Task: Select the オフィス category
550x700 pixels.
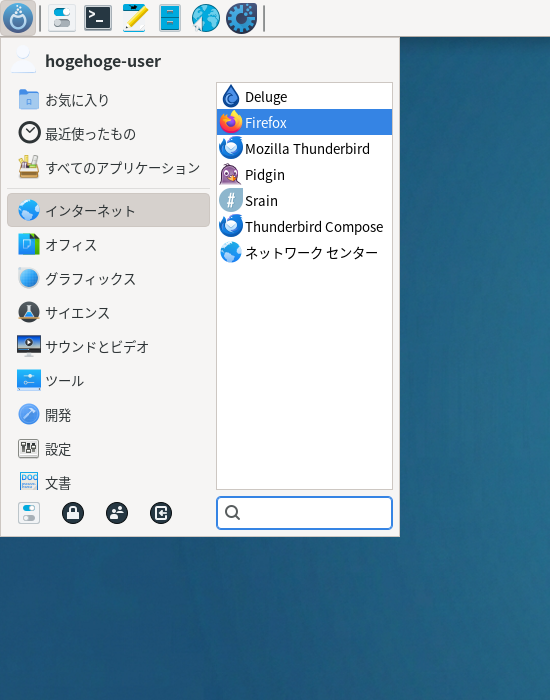Action: point(108,245)
